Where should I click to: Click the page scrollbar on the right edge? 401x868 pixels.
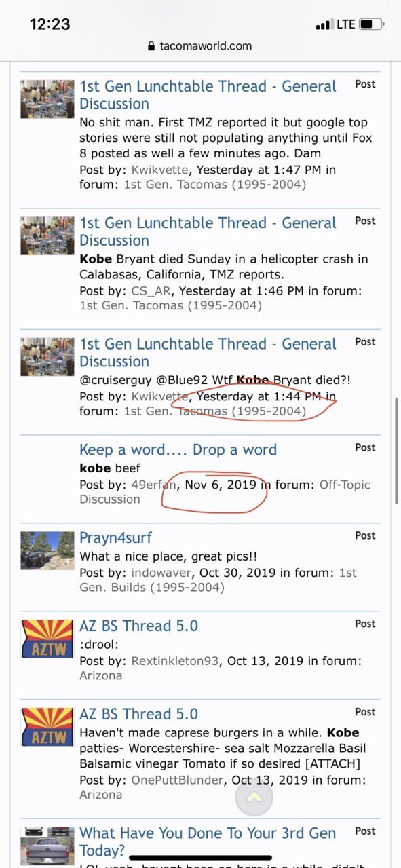click(396, 451)
